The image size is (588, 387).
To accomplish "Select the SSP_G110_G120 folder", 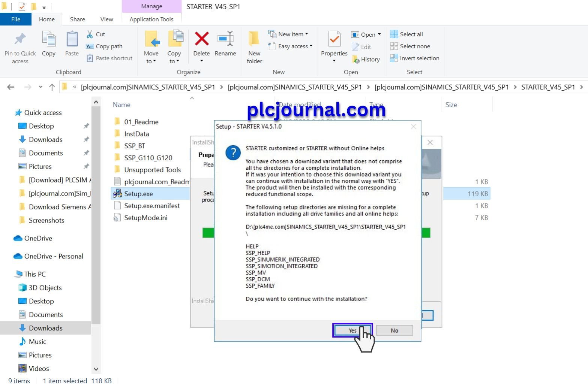I will (148, 158).
